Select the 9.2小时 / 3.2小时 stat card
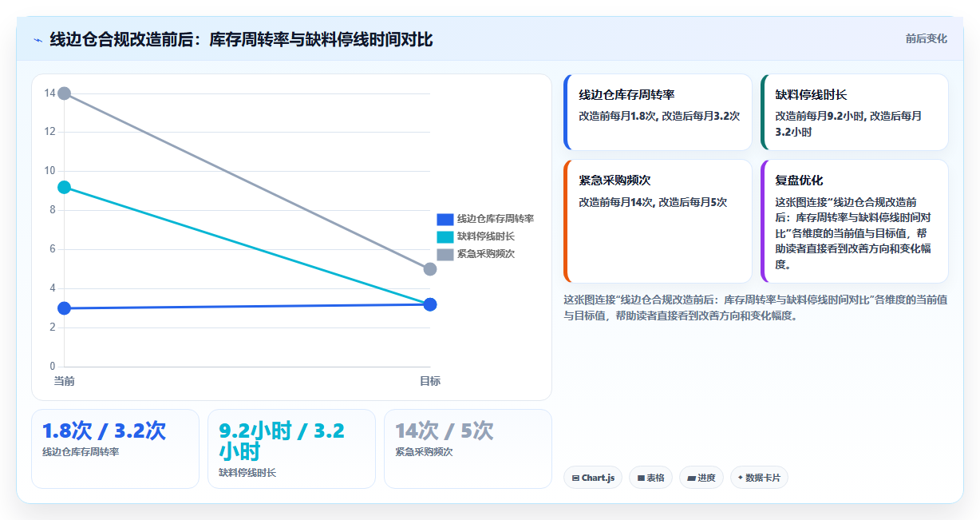The width and height of the screenshot is (980, 520). (291, 448)
